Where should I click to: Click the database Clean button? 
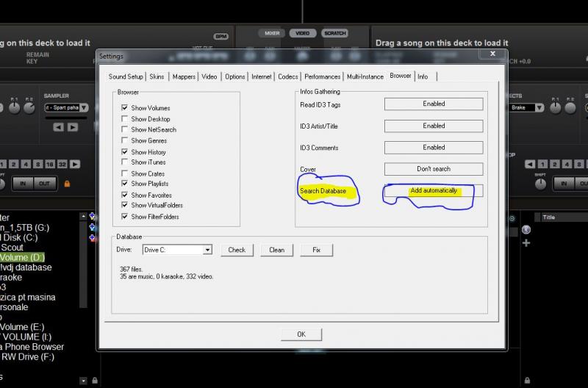[276, 250]
